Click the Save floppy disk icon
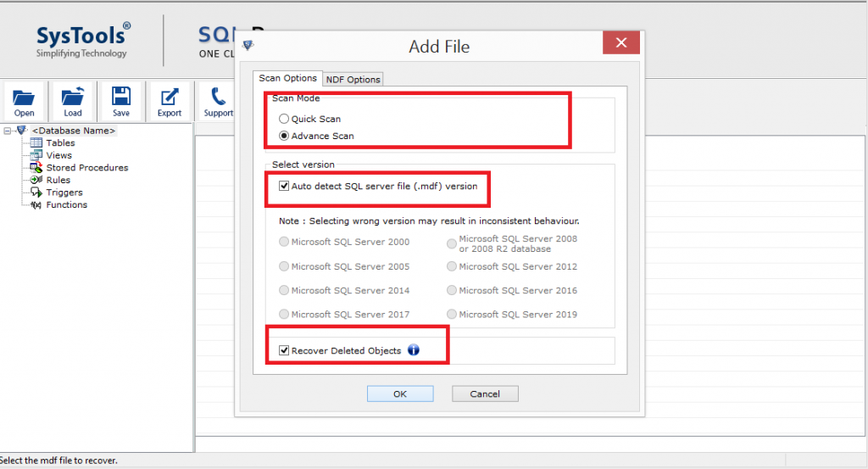 click(x=121, y=96)
